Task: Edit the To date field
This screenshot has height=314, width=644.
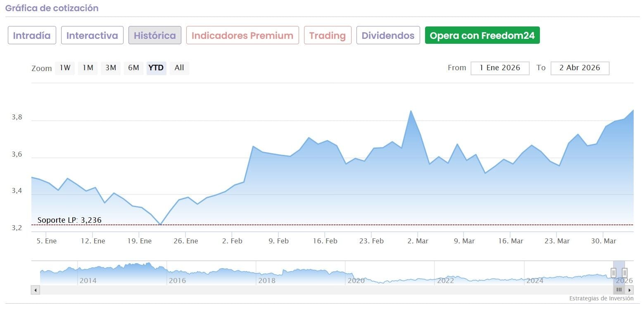Action: click(580, 68)
